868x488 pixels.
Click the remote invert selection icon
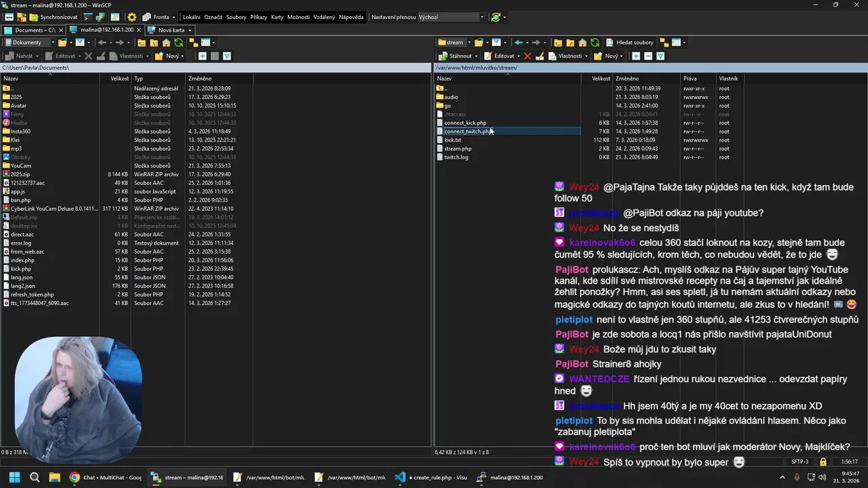point(660,56)
